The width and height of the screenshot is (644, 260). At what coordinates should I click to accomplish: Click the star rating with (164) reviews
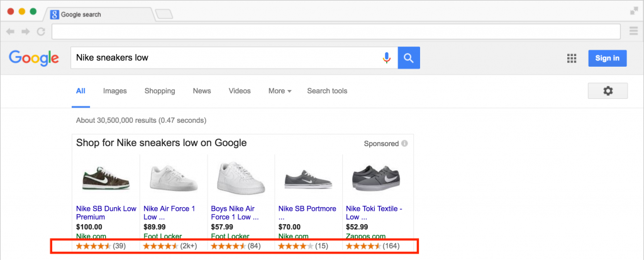[x=372, y=246]
